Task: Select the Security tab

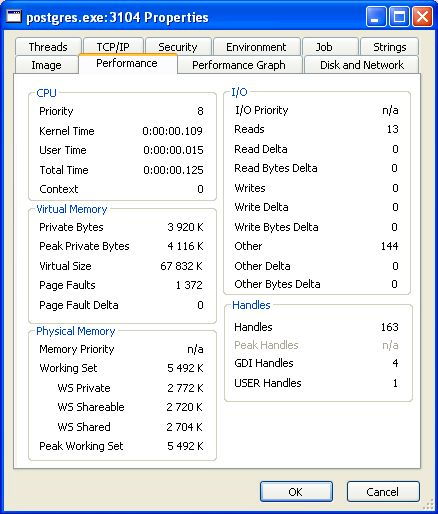Action: [178, 47]
